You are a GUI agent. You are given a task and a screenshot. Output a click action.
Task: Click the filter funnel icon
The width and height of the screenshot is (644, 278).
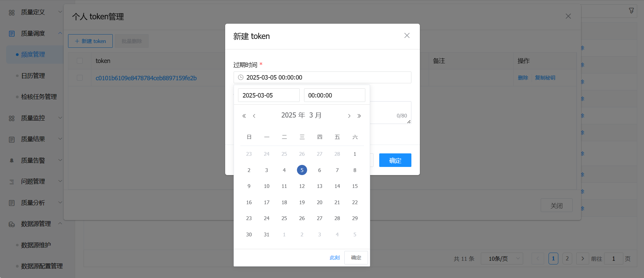click(631, 11)
